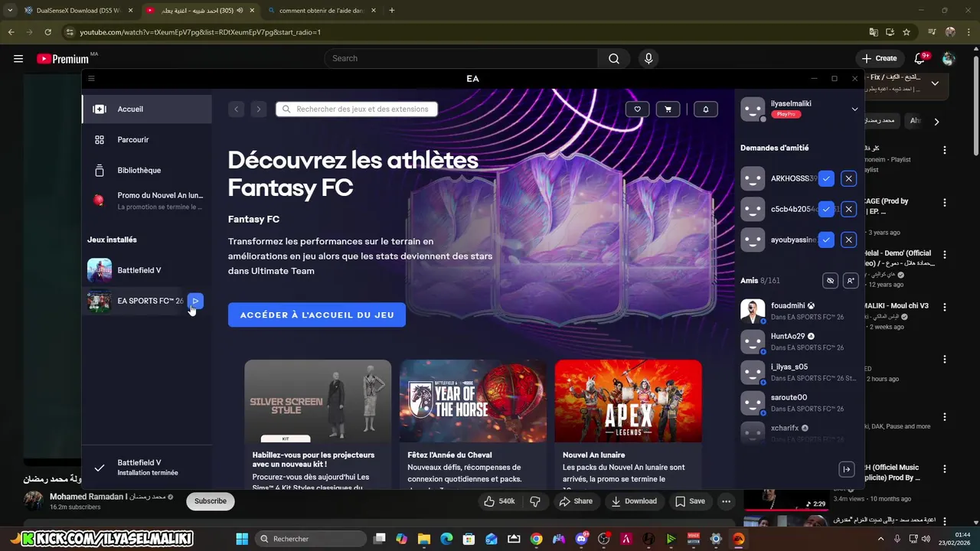This screenshot has width=980, height=551.
Task: Toggle hide offline friends eye icon
Action: (x=830, y=281)
